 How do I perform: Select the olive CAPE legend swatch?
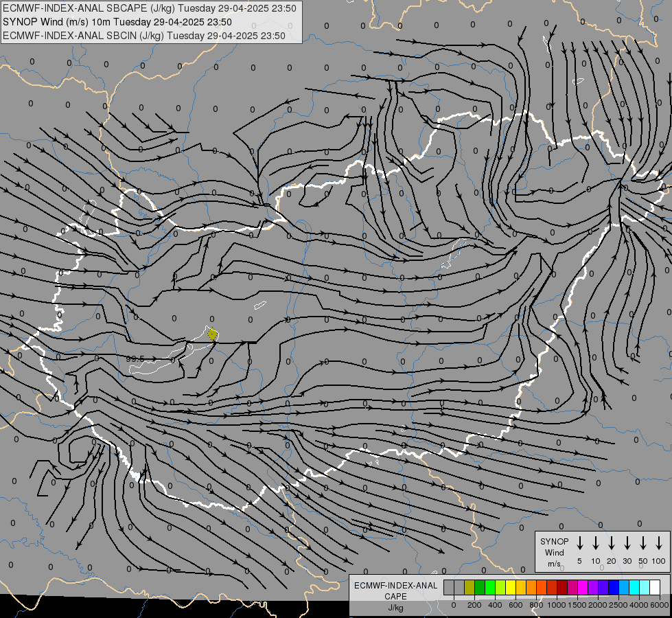(x=470, y=587)
